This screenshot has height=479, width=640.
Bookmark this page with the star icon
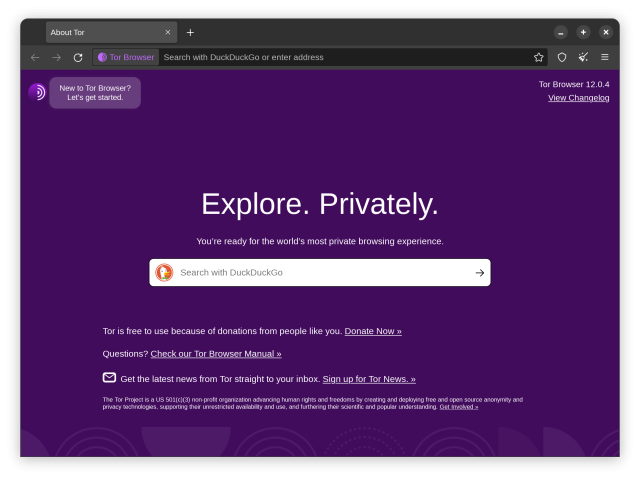539,58
